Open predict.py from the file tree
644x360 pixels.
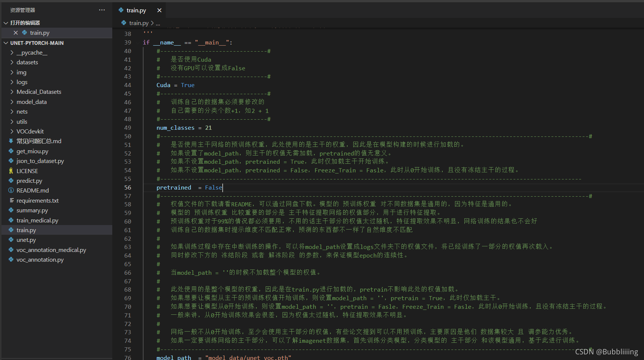point(29,181)
